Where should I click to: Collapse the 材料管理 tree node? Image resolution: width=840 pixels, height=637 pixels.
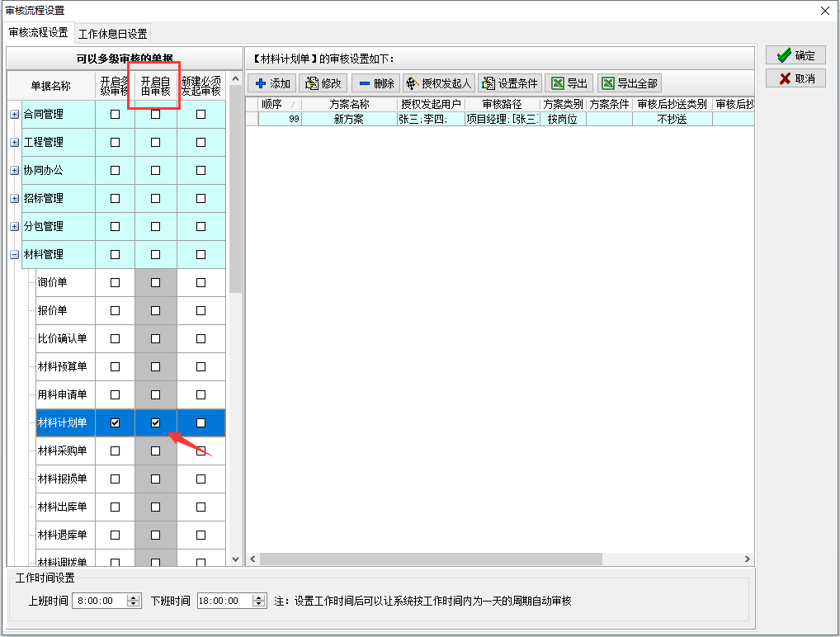click(x=14, y=255)
